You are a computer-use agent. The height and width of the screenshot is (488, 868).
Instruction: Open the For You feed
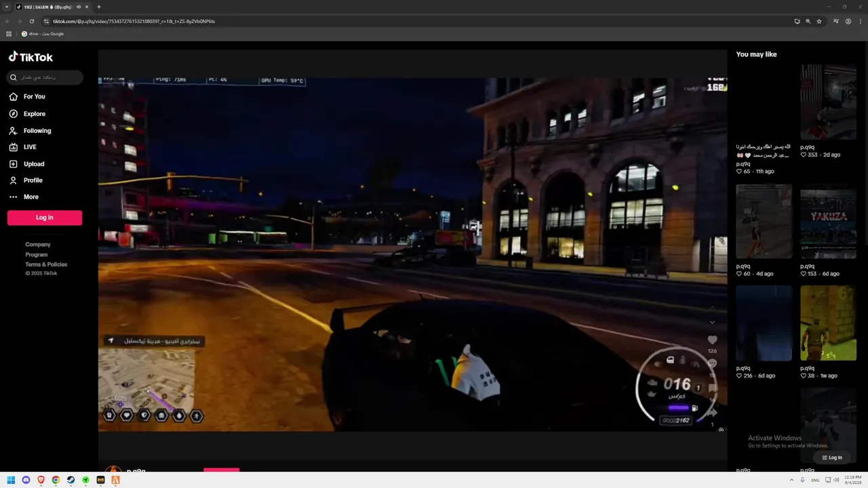(27, 97)
